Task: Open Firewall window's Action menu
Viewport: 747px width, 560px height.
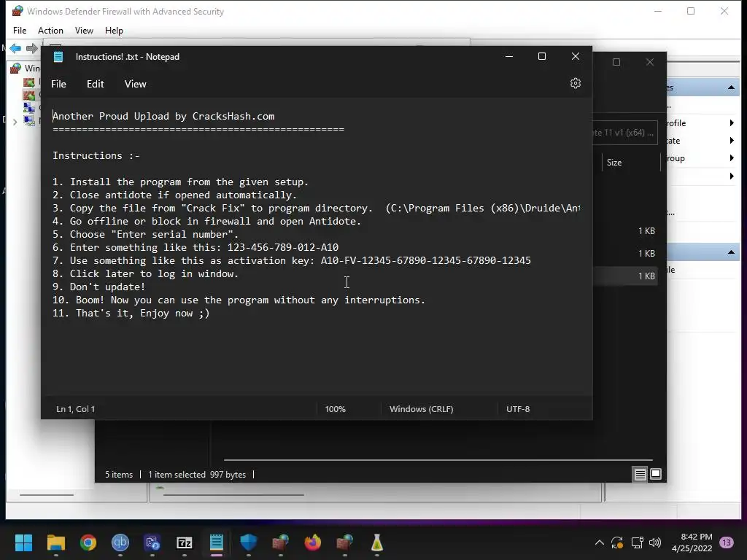Action: click(50, 31)
